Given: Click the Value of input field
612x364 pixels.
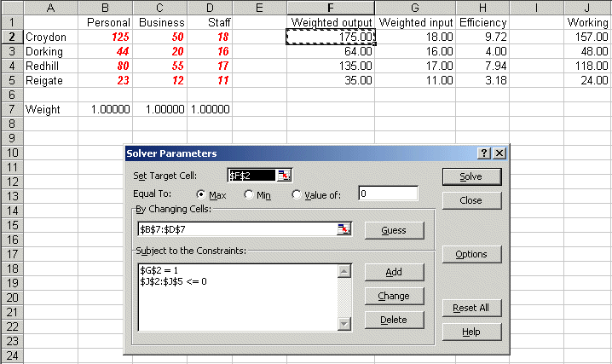Looking at the screenshot, I should click(x=388, y=194).
